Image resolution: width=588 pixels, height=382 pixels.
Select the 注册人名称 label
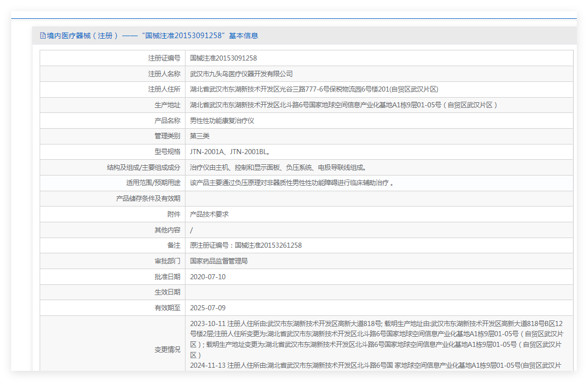164,74
